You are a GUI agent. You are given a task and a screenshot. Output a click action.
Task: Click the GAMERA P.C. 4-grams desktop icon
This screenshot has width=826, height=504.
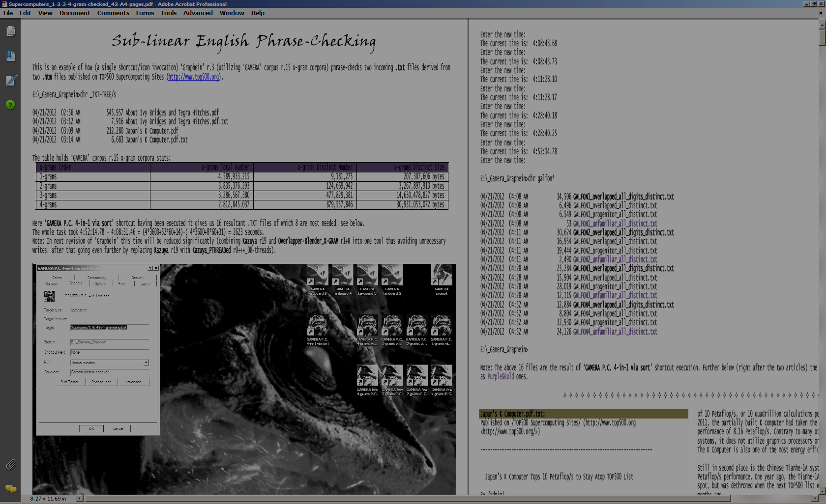click(367, 330)
